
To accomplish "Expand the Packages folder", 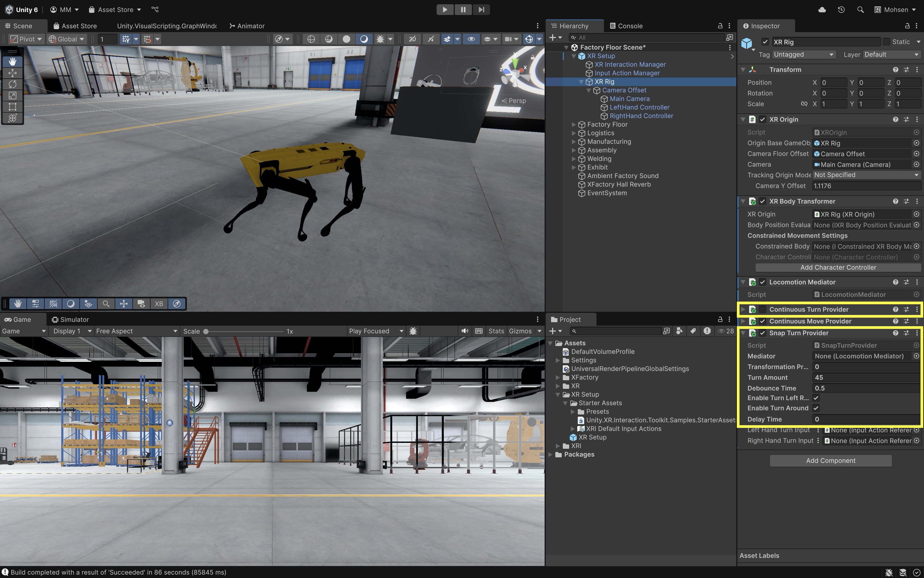I will (550, 455).
